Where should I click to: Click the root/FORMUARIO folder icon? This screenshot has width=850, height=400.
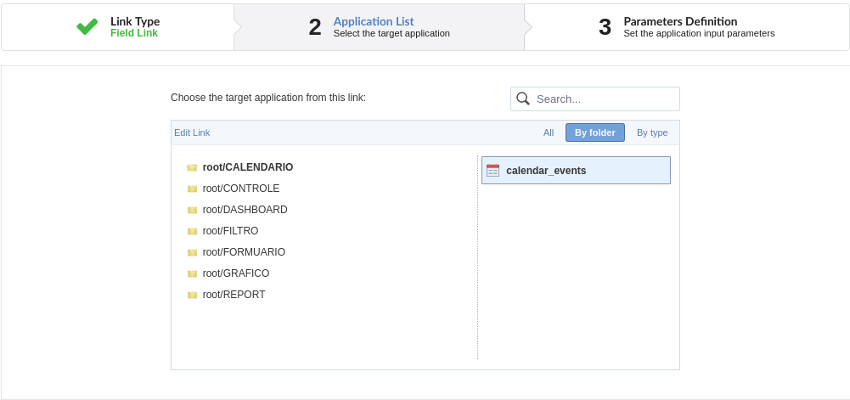click(192, 253)
